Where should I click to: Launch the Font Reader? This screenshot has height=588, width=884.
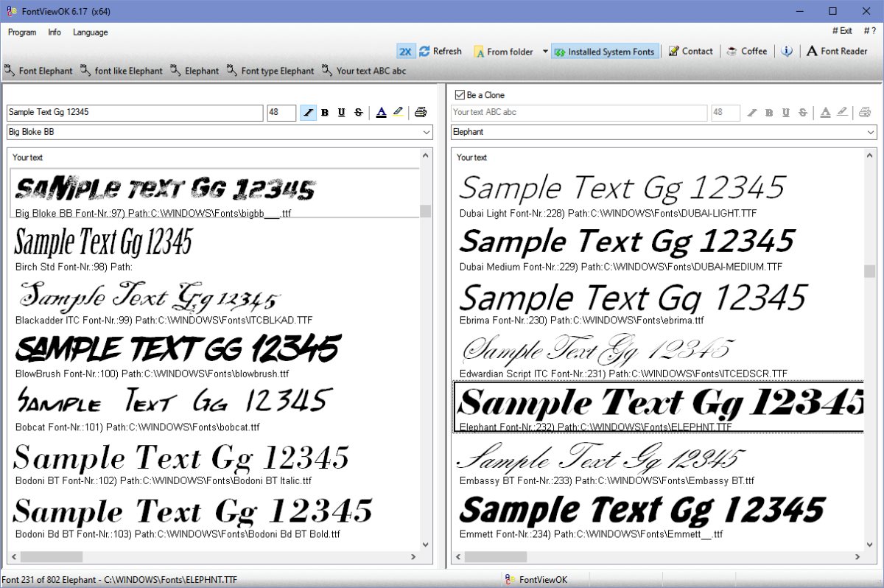click(837, 52)
